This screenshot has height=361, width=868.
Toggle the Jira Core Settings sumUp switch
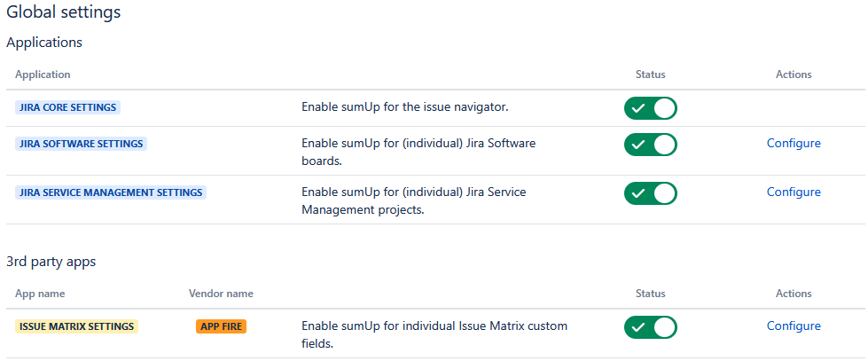coord(651,108)
